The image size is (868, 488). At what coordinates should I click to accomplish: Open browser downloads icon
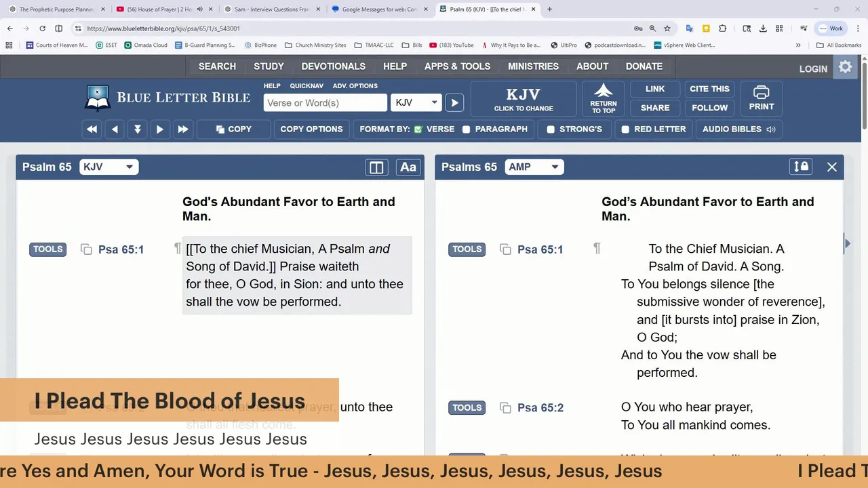[x=763, y=28]
